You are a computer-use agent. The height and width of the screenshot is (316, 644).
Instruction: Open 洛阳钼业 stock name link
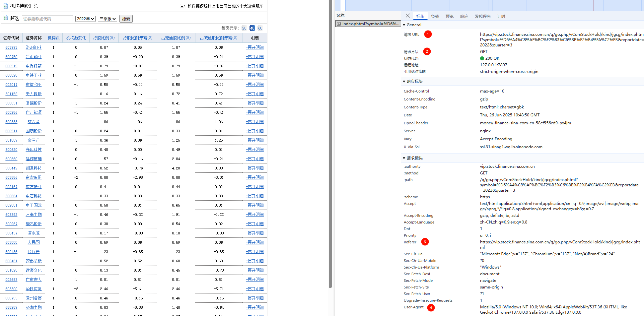[34, 47]
